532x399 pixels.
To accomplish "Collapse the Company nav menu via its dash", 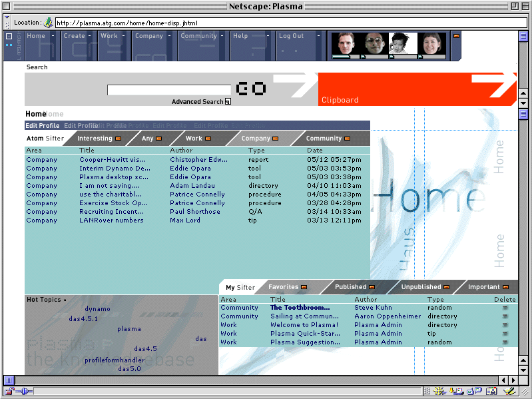I will pos(170,35).
